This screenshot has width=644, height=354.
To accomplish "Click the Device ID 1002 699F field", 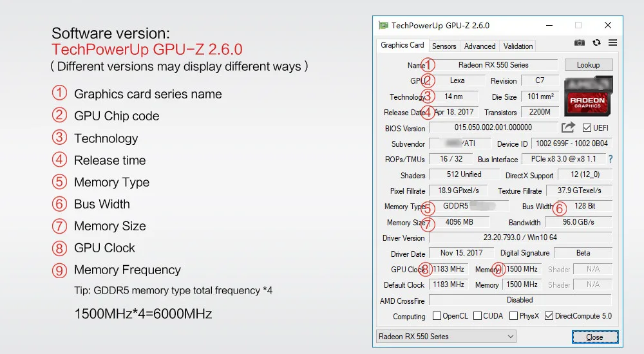I will 572,144.
